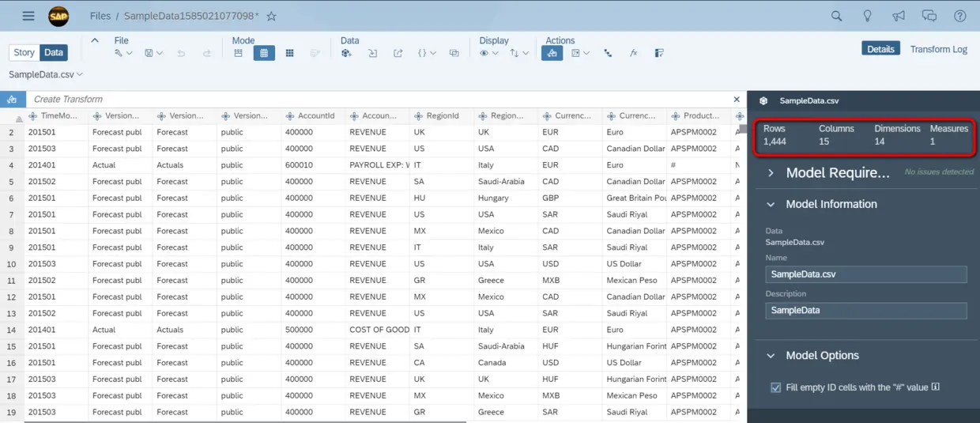Open the discussions chat icon

929,16
